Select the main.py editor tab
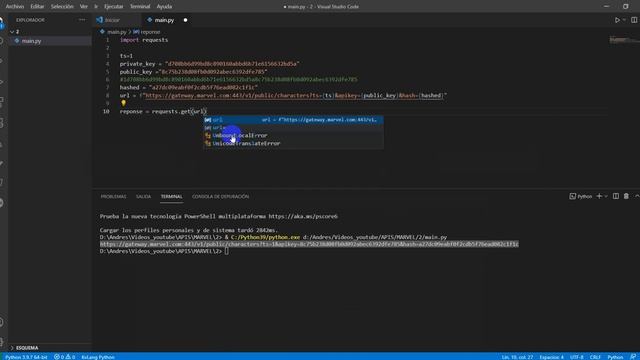Viewport: 640px width, 360px height. 164,20
